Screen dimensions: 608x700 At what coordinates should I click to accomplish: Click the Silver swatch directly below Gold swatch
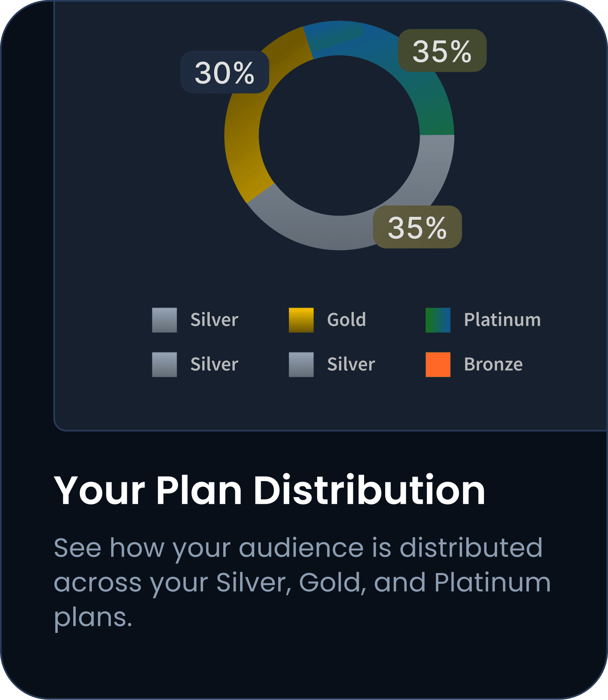[301, 364]
